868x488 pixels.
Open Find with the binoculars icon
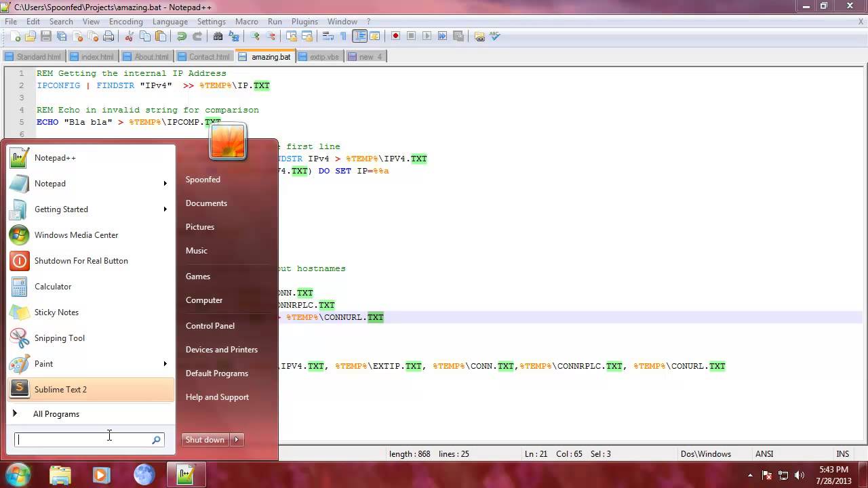click(x=218, y=37)
